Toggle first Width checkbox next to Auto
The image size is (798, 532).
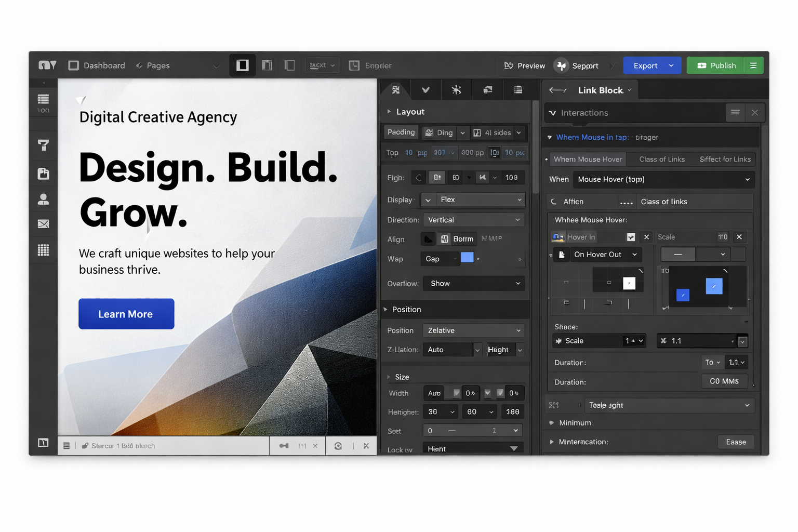pyautogui.click(x=456, y=393)
